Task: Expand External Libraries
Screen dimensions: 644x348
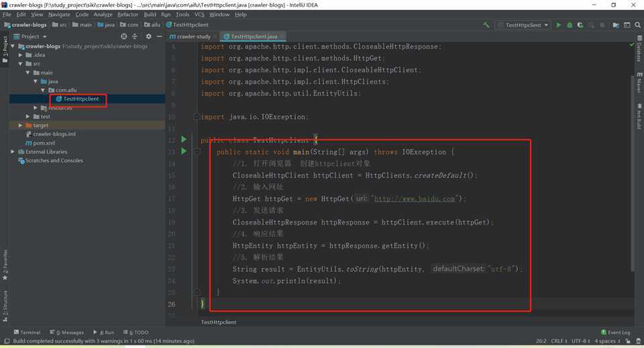Action: (x=13, y=152)
